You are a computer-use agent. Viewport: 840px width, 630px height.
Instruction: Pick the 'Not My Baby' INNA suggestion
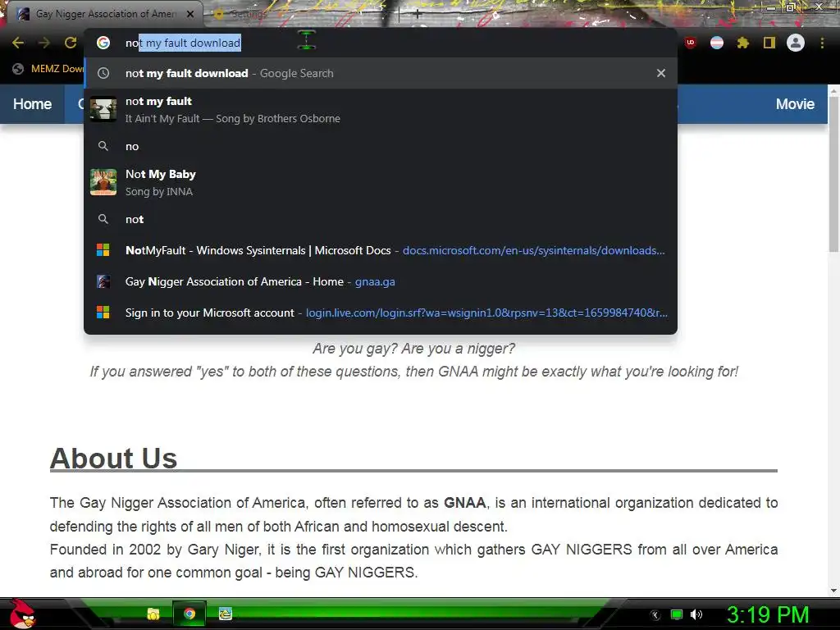[x=381, y=182]
